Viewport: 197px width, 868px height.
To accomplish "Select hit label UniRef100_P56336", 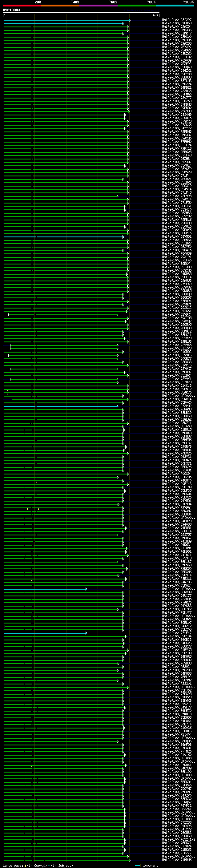I will pyautogui.click(x=177, y=30).
